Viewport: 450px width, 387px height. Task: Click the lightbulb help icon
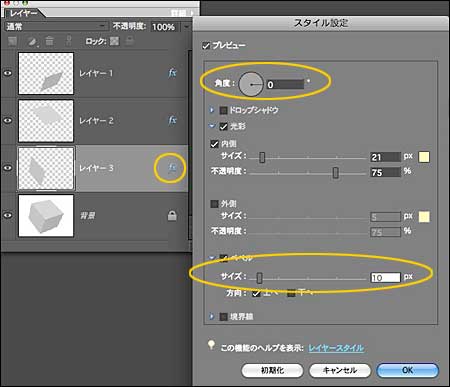click(211, 345)
